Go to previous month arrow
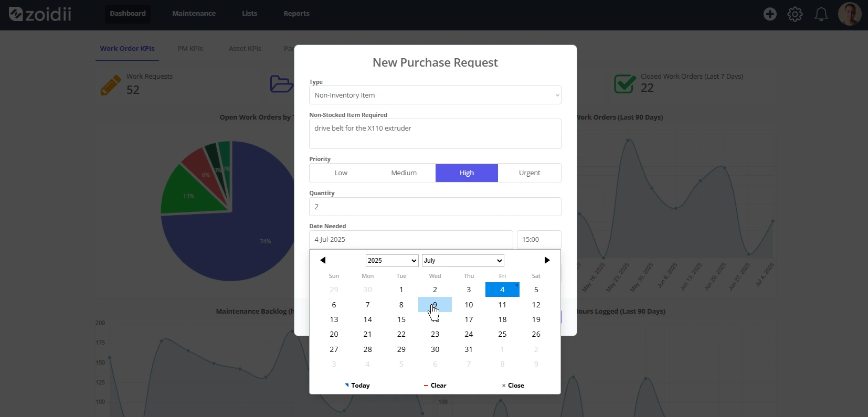The height and width of the screenshot is (417, 868). click(x=323, y=260)
